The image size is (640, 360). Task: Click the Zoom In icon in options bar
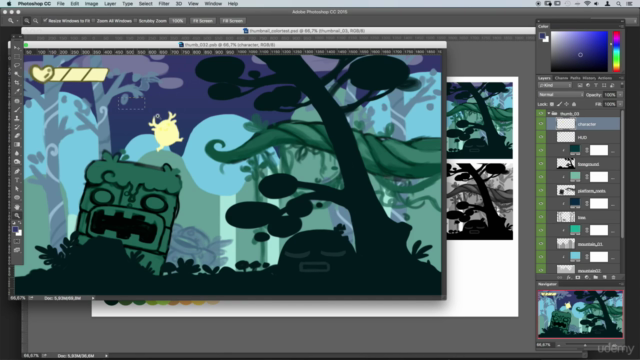[27, 21]
